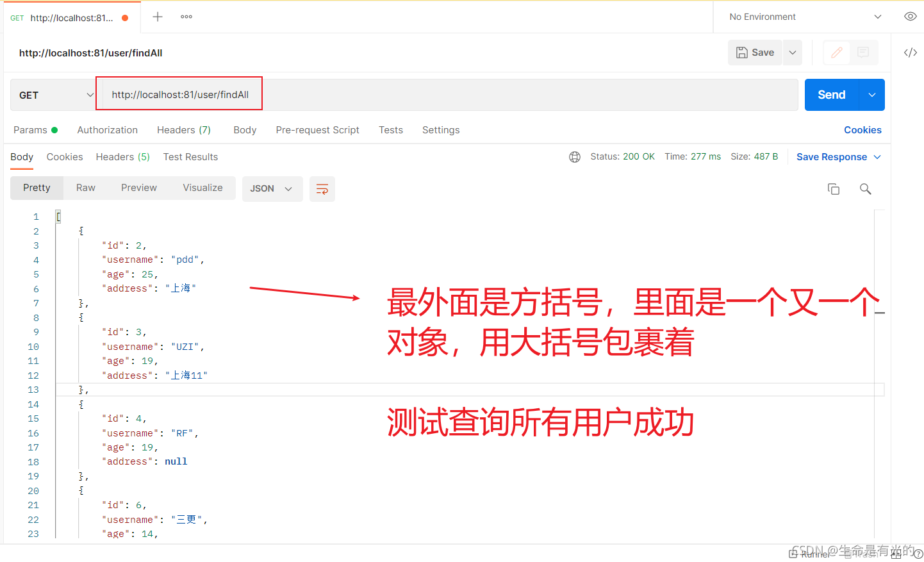This screenshot has height=562, width=924.
Task: Send the request
Action: (x=831, y=95)
